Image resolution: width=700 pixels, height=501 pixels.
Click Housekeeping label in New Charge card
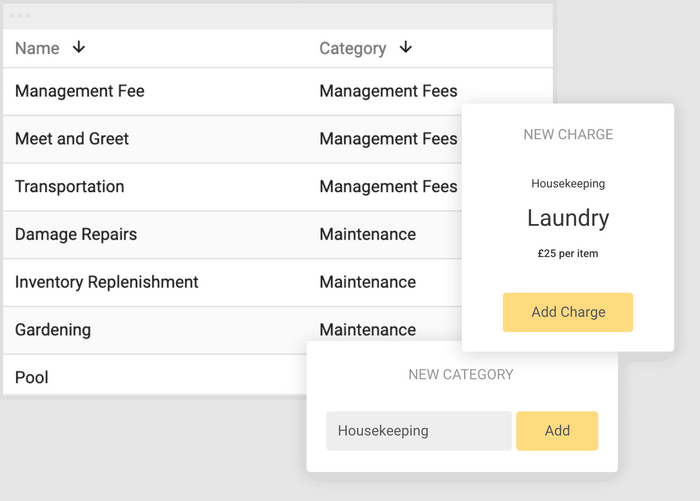point(567,184)
